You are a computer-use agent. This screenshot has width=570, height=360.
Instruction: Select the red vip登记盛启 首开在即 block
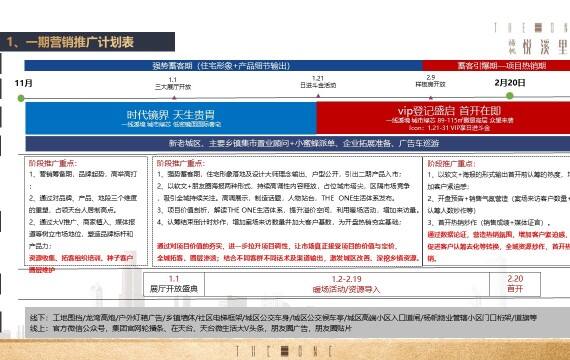point(443,118)
